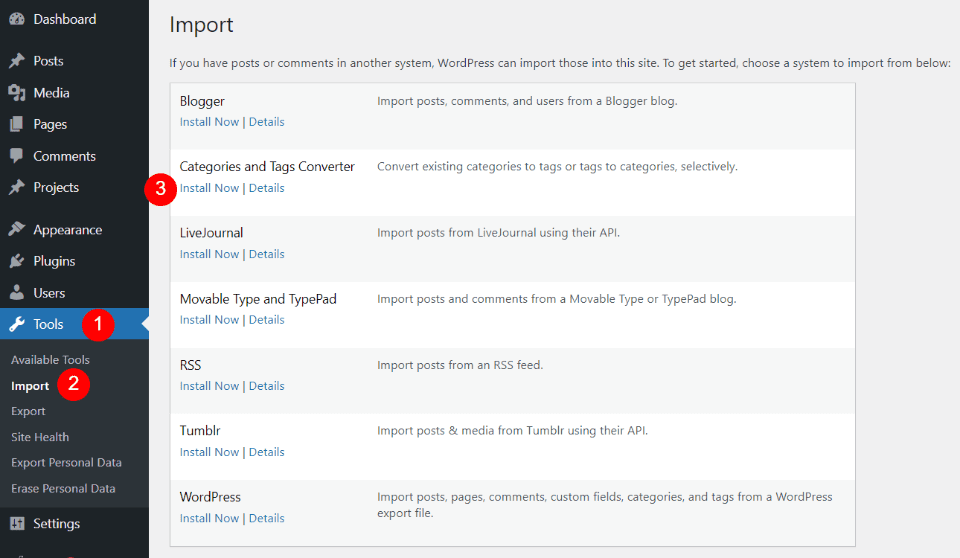Image resolution: width=960 pixels, height=558 pixels.
Task: Click 'Import posts from LiveJournal using their API.'
Action: pos(498,233)
